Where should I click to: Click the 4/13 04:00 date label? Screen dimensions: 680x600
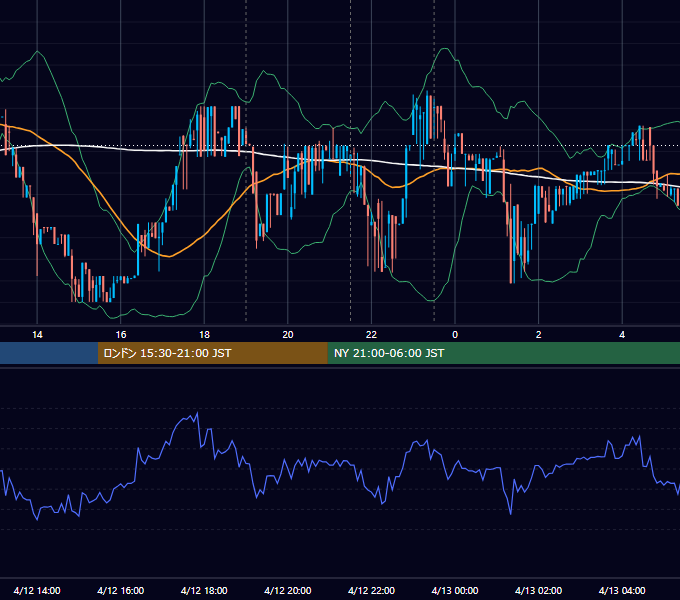pyautogui.click(x=622, y=590)
